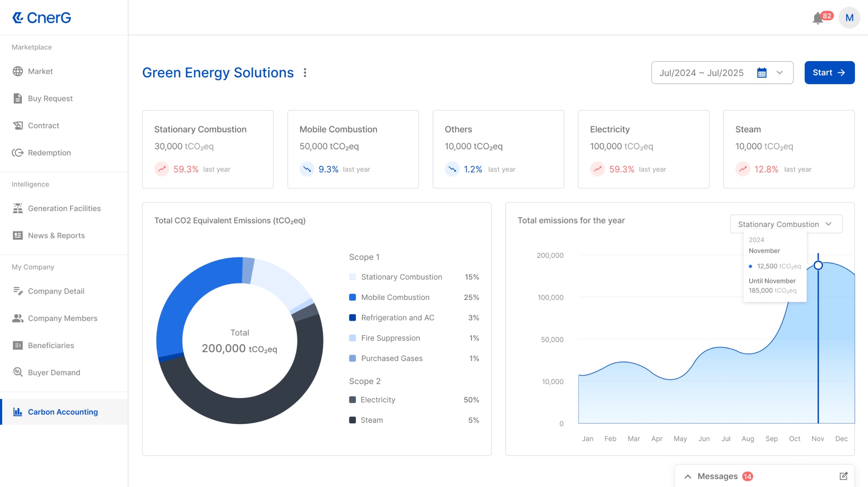Select the Carbon Accounting menu item
The width and height of the screenshot is (868, 487).
(x=62, y=412)
